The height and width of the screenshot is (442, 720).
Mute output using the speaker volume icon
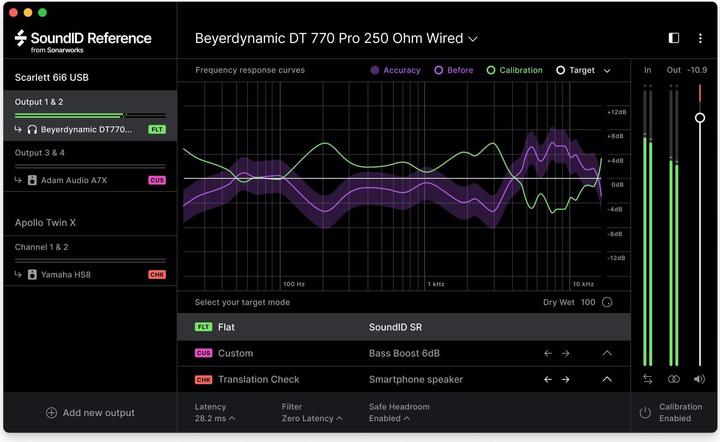(x=699, y=379)
